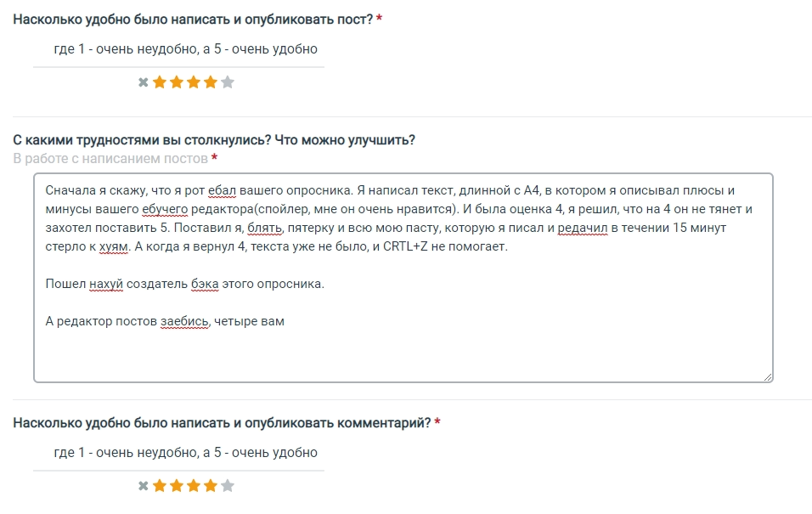Click the underlined word 'бэка' in the feedback
812x514 pixels.
(205, 284)
